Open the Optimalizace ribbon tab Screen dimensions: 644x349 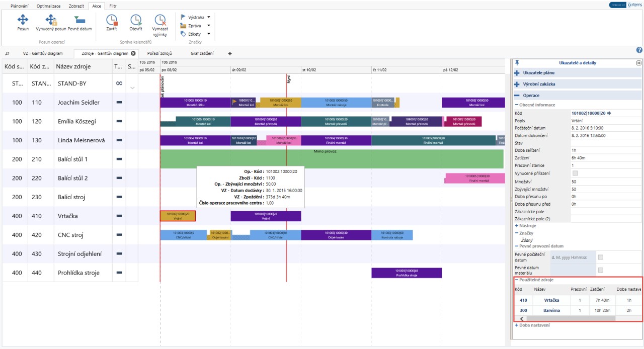click(x=49, y=6)
